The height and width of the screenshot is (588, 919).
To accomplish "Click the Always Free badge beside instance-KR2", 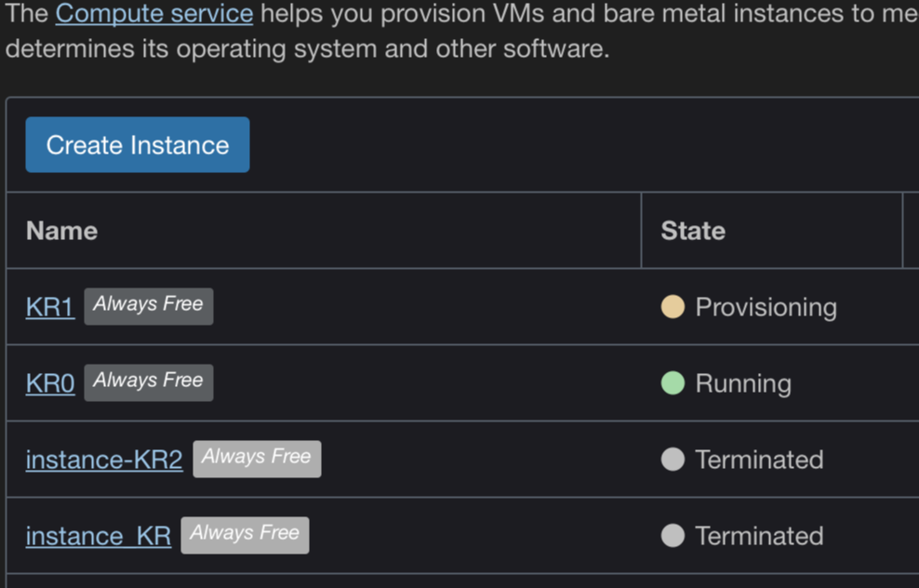I will pyautogui.click(x=257, y=459).
